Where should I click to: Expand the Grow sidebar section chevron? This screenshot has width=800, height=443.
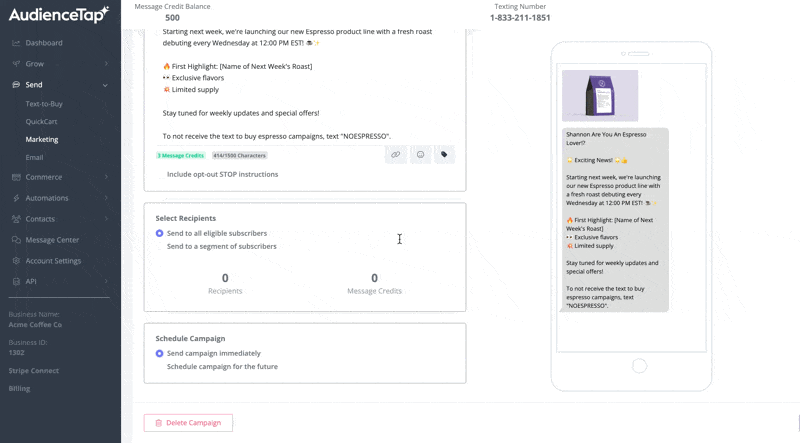click(106, 64)
